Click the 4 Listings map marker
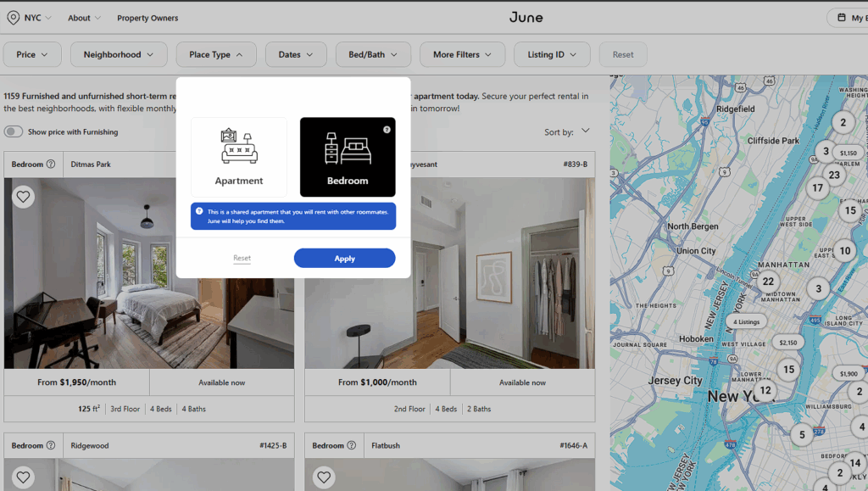 747,322
